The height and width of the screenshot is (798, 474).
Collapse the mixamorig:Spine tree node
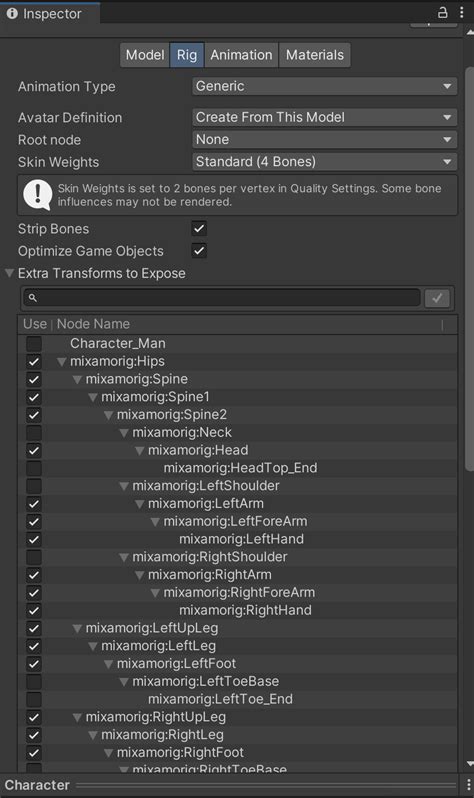[77, 380]
